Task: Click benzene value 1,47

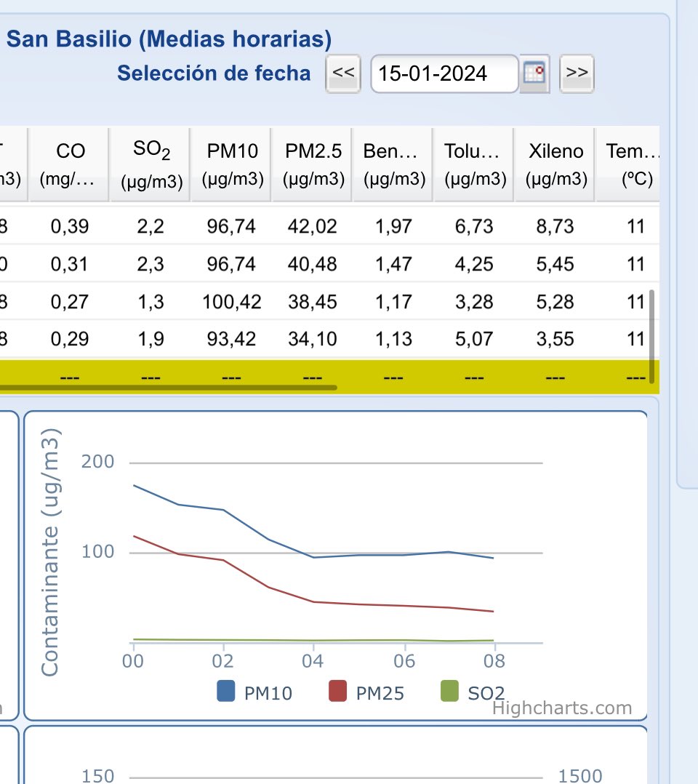Action: pos(393,264)
